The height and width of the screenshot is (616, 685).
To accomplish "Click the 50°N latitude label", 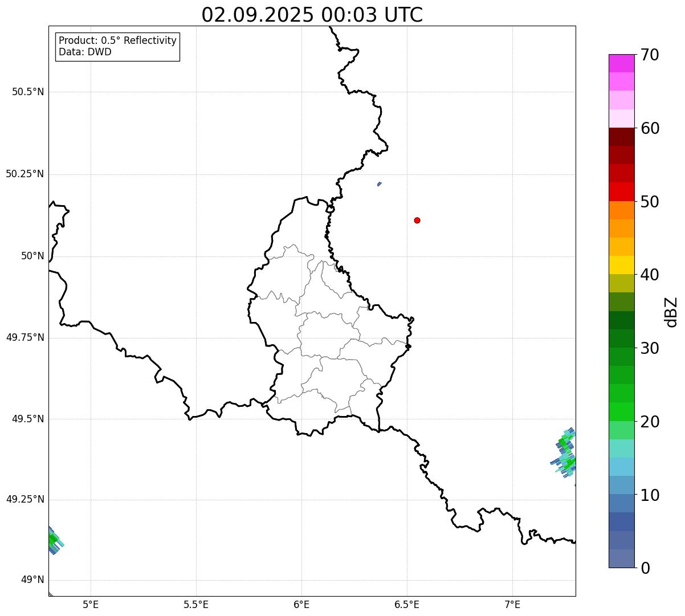I will click(x=32, y=256).
